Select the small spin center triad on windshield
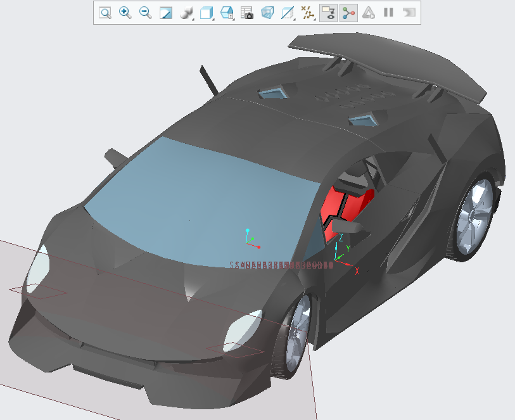 coord(252,239)
